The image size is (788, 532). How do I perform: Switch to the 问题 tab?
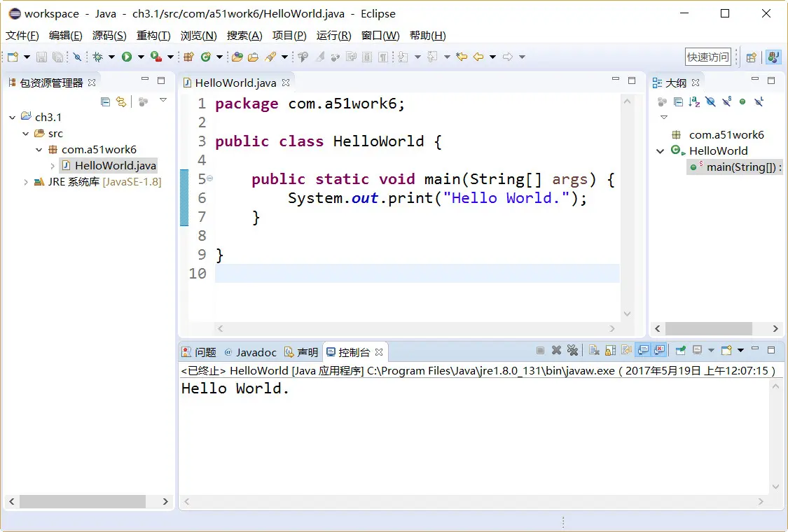(199, 352)
